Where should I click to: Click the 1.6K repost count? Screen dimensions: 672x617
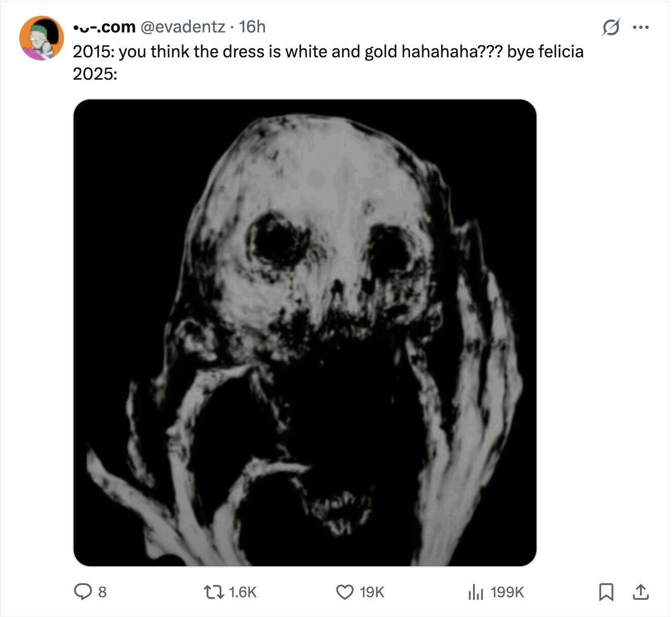coord(243,592)
